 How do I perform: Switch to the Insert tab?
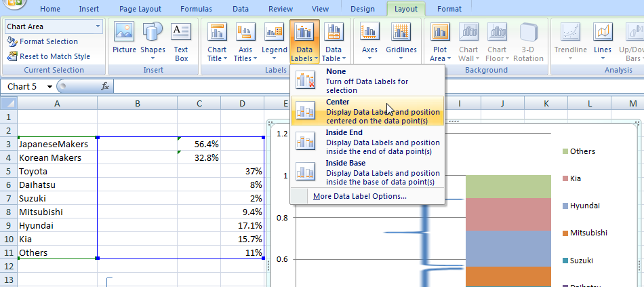point(89,9)
